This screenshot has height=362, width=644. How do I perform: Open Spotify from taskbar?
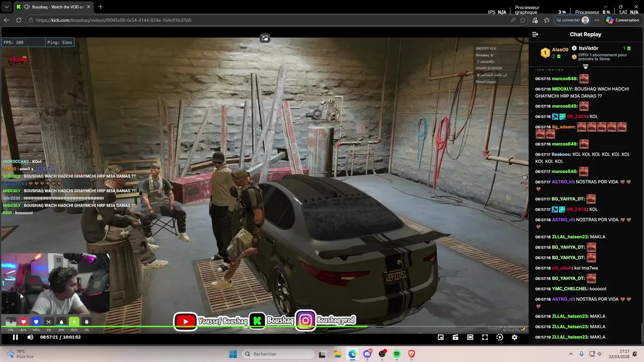397,354
